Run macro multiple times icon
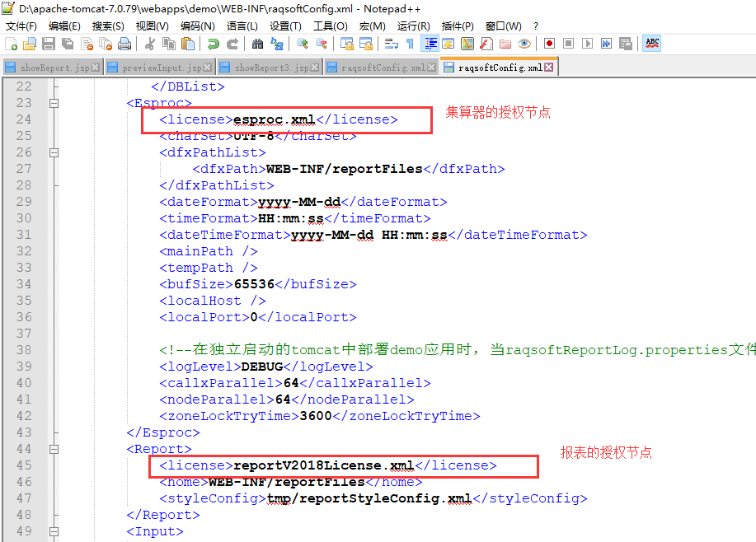The image size is (756, 542). (x=606, y=44)
